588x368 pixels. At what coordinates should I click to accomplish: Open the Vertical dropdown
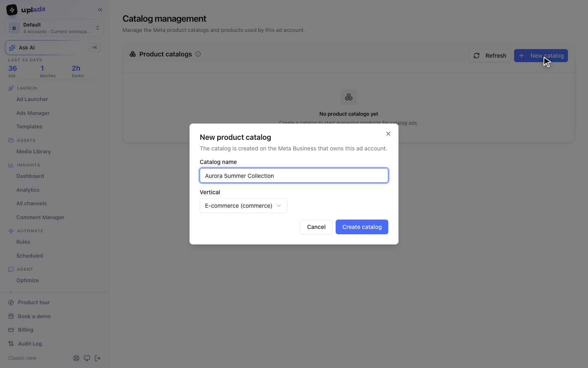coord(243,206)
